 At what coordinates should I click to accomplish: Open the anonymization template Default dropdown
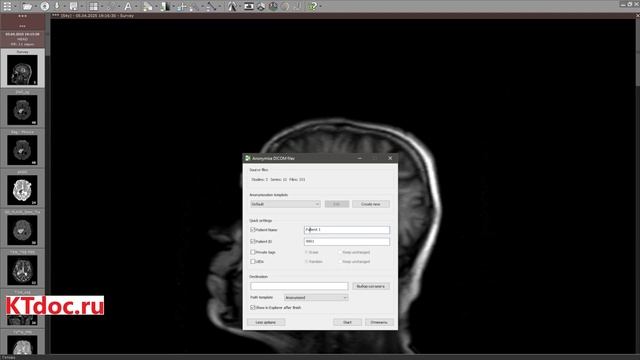click(x=285, y=204)
